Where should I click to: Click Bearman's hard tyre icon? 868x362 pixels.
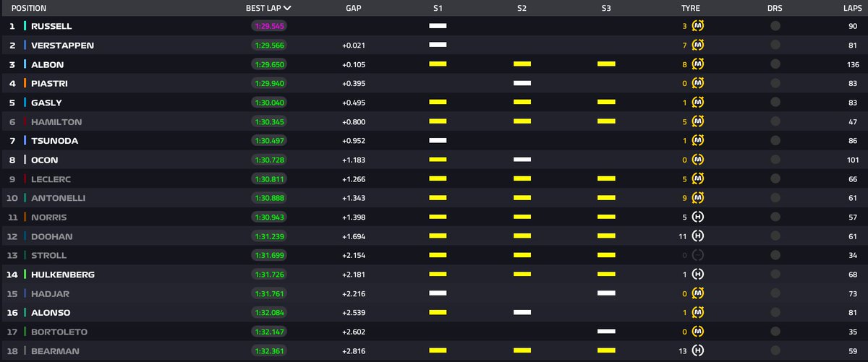click(x=698, y=350)
